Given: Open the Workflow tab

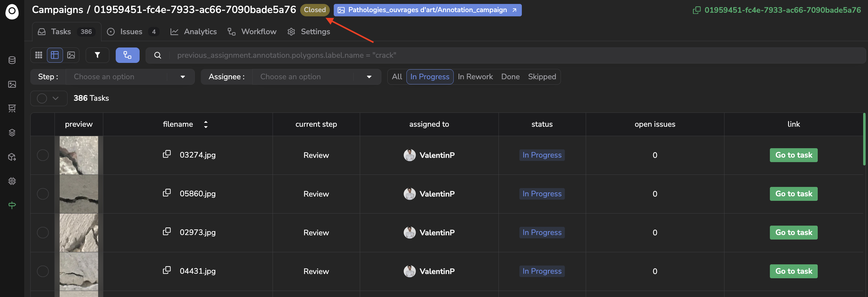Looking at the screenshot, I should coord(252,32).
